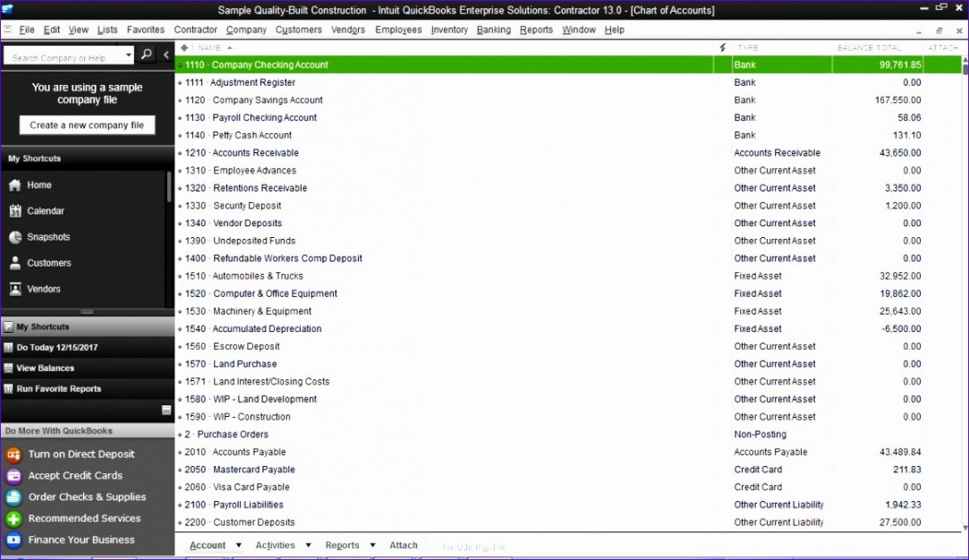Screen dimensions: 969x560
Task: Click the My Shortcuts section header
Action: (88, 159)
